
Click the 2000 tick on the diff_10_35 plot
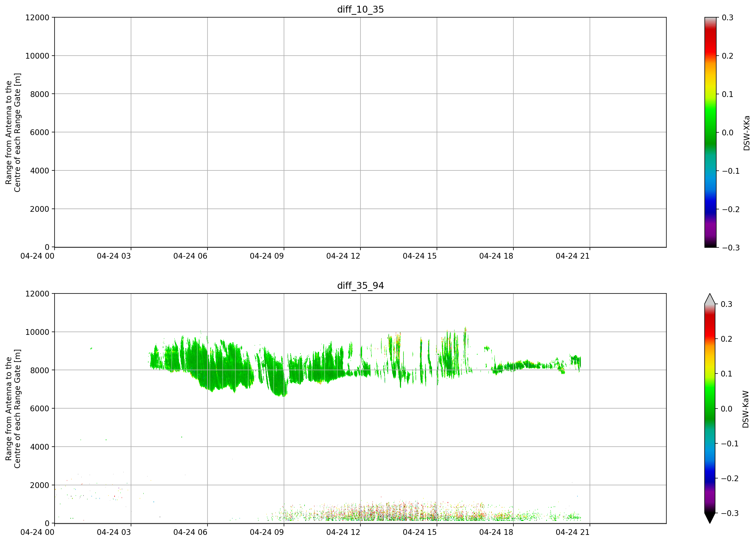tap(40, 209)
